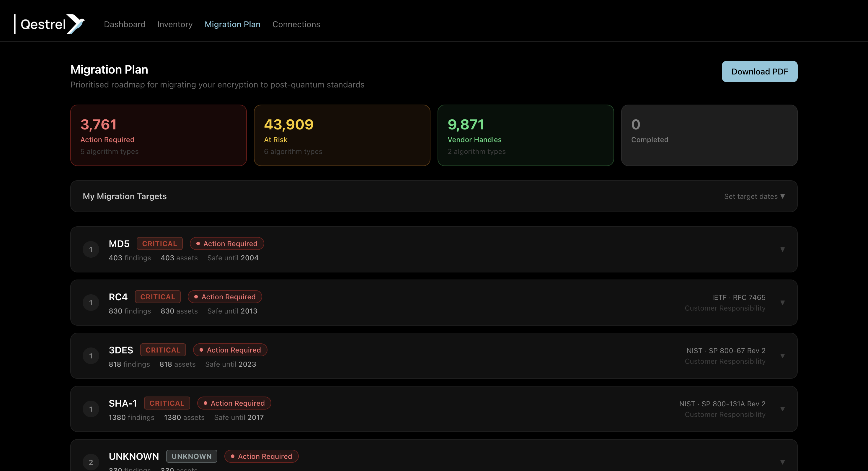Download the migration plan PDF

point(759,72)
